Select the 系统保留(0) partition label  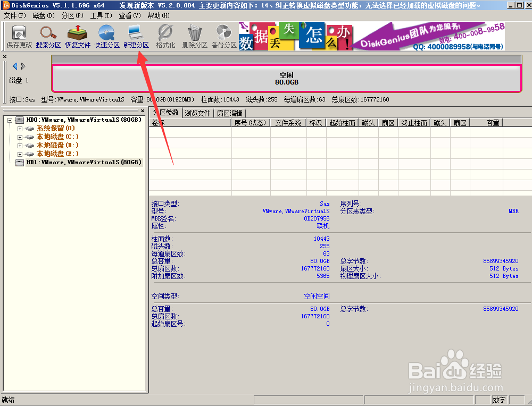56,128
